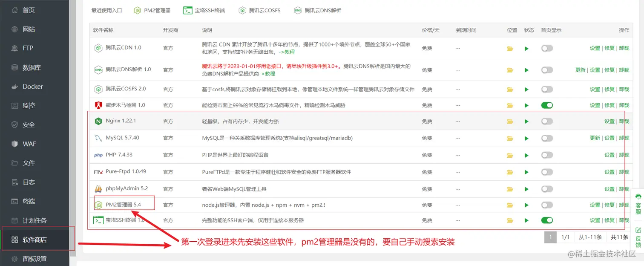Click the 终端 icon in sidebar
The width and height of the screenshot is (644, 266).
(x=15, y=201)
